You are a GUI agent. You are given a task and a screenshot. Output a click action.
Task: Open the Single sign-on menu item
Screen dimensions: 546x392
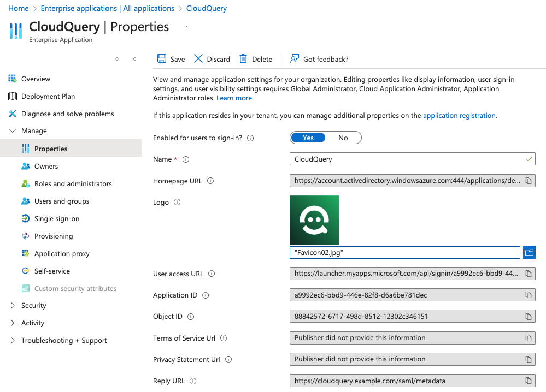click(x=57, y=219)
